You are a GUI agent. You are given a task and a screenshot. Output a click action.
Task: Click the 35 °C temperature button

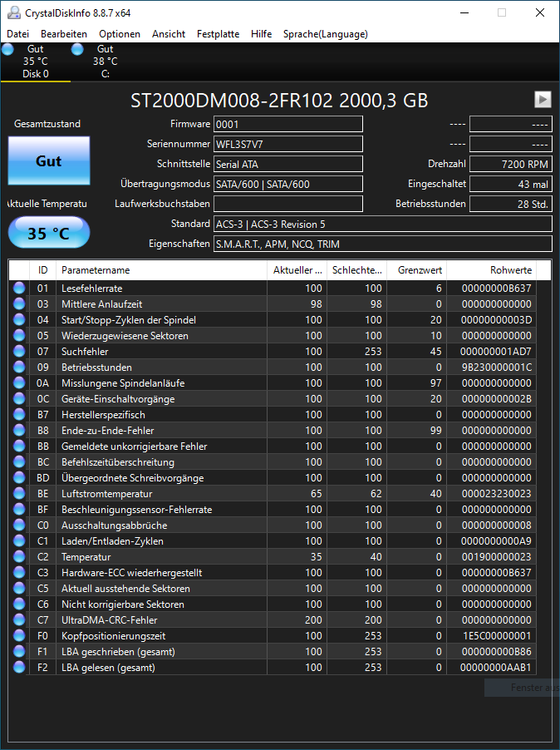(49, 233)
